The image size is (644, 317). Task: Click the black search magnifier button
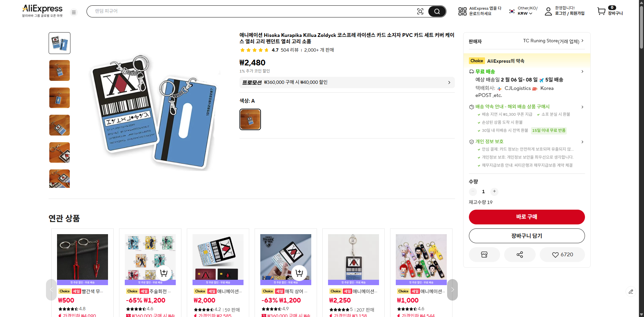(437, 11)
